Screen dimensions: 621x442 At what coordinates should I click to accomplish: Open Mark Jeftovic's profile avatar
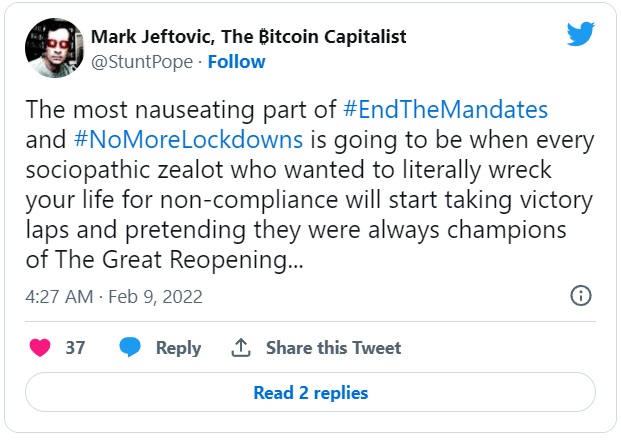(54, 47)
